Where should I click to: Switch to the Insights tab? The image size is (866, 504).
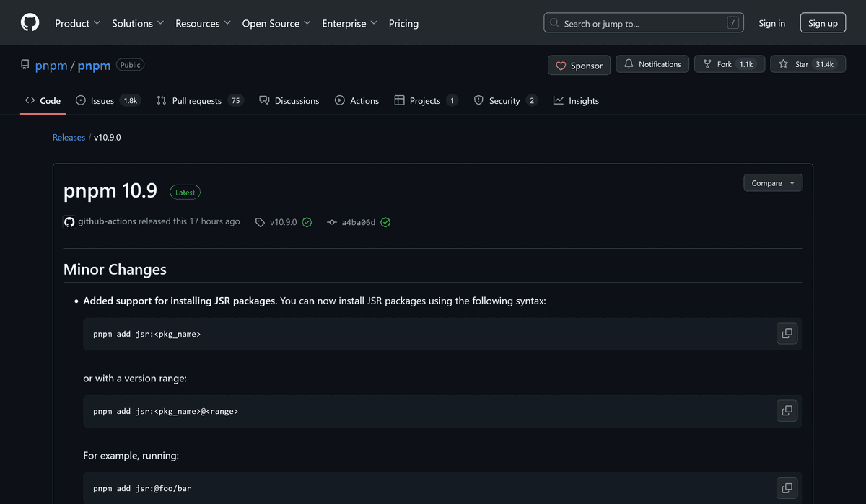point(576,101)
